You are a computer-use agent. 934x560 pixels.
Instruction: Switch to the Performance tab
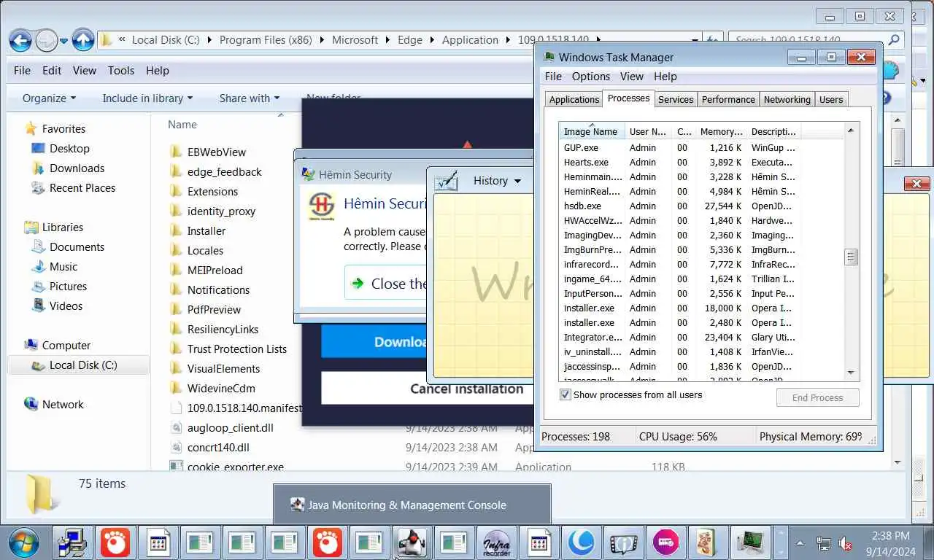tap(728, 100)
